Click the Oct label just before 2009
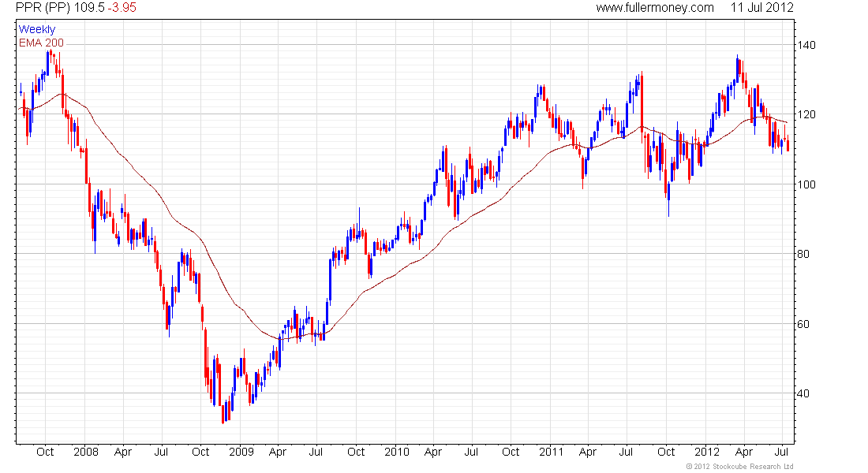 200,452
